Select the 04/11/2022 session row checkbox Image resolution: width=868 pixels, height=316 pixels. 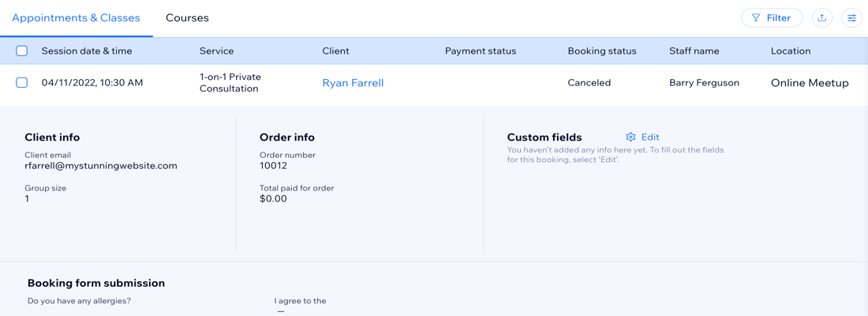coord(22,83)
